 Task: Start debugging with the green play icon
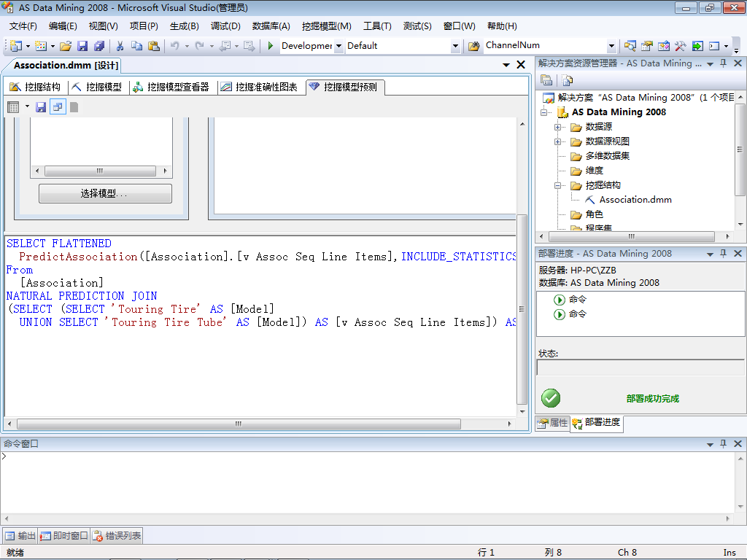pyautogui.click(x=270, y=46)
